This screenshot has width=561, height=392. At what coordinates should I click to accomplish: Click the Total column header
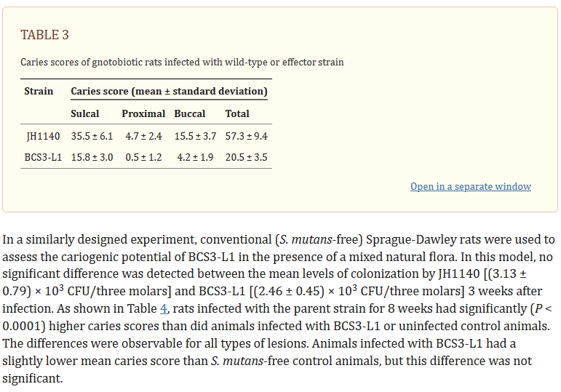pyautogui.click(x=237, y=113)
